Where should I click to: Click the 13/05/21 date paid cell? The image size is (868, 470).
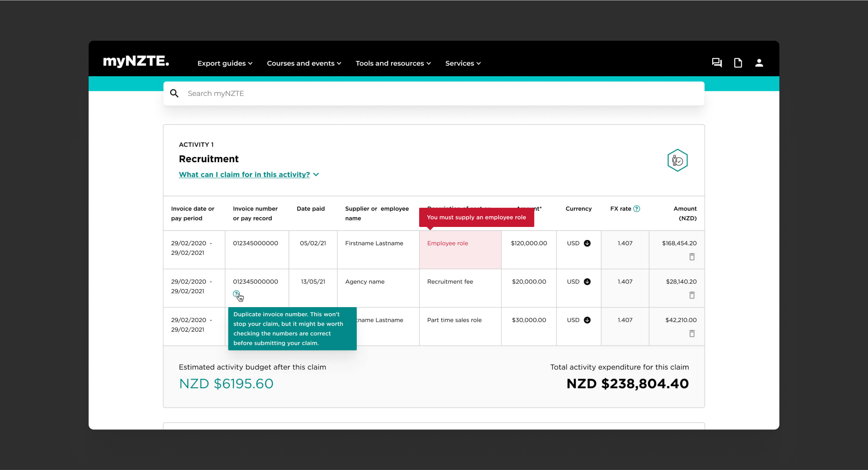tap(313, 288)
